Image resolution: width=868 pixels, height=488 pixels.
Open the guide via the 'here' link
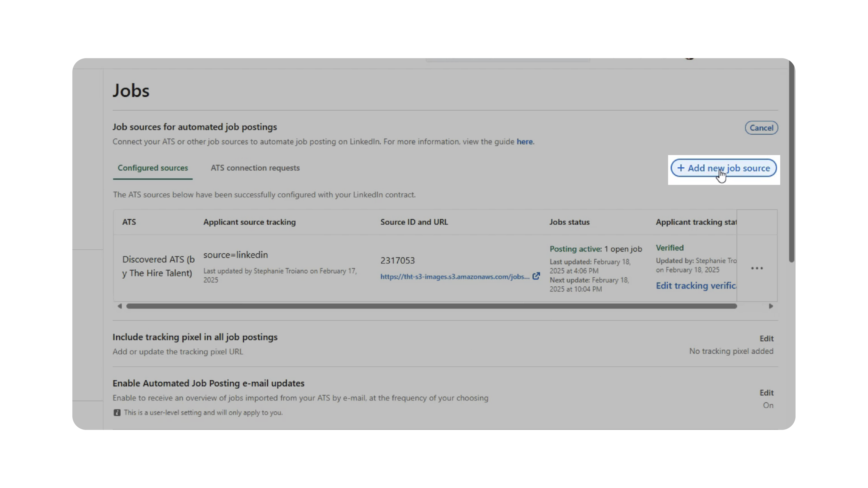(525, 141)
